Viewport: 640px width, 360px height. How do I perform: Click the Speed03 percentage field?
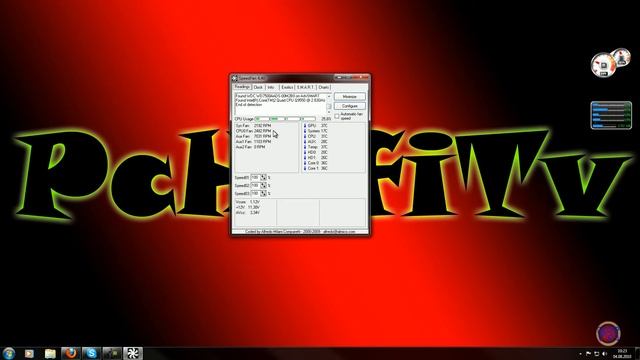point(255,193)
